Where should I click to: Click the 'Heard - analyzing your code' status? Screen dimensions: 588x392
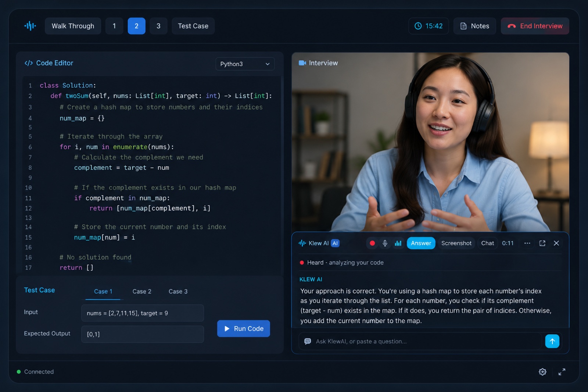pyautogui.click(x=342, y=263)
